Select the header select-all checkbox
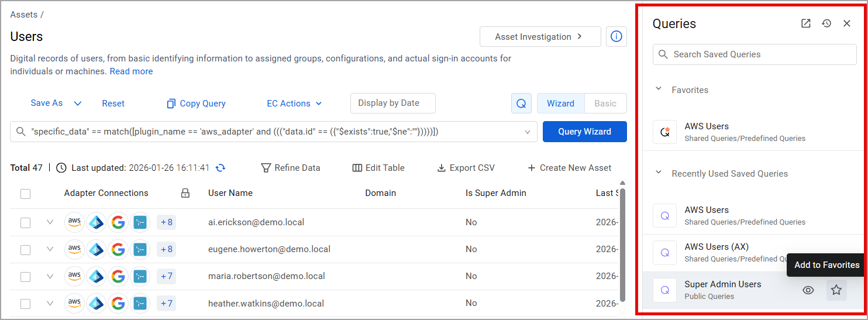The width and height of the screenshot is (868, 320). [x=25, y=194]
